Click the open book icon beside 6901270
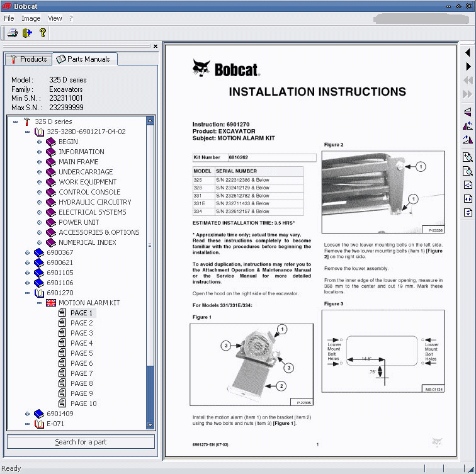This screenshot has height=474, width=476. coord(39,293)
